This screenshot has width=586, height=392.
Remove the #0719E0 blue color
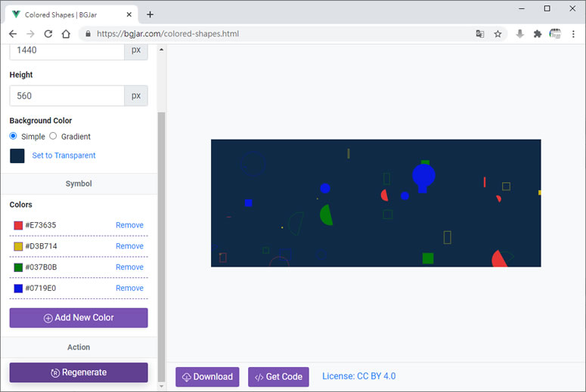pos(129,288)
